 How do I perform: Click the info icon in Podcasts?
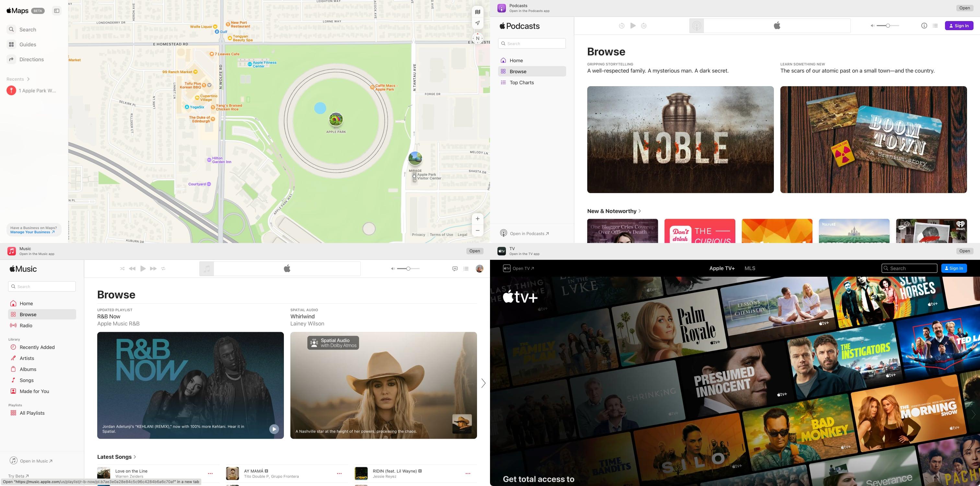tap(924, 26)
